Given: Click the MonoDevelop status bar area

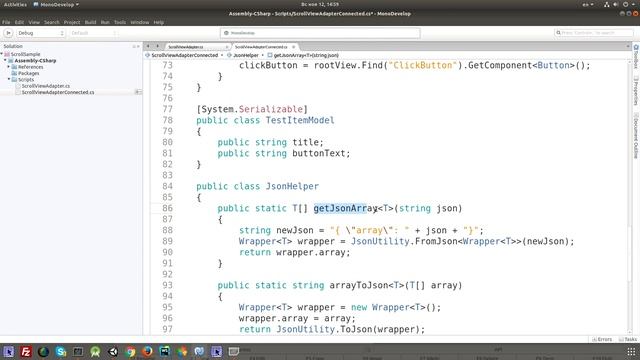Looking at the screenshot, I should click(320, 33).
